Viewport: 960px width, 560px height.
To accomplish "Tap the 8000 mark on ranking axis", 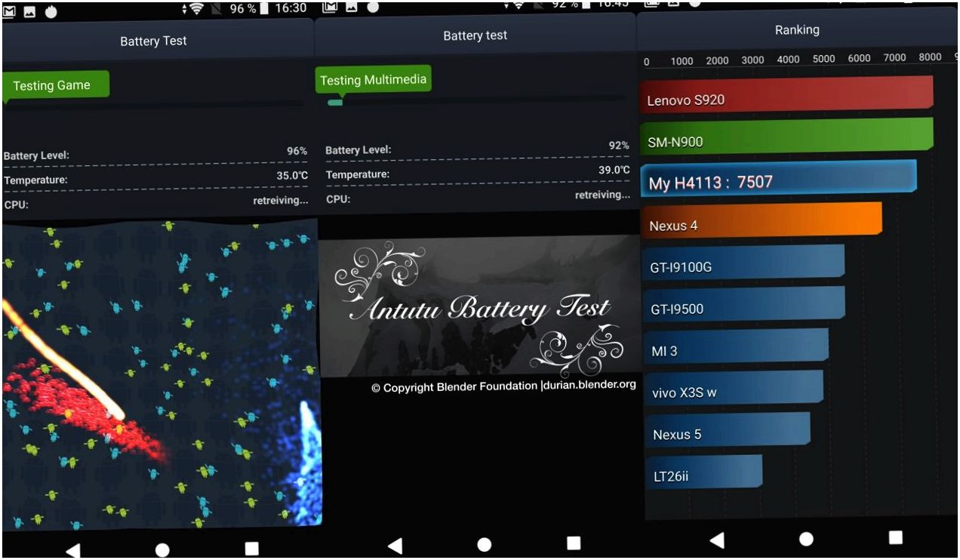I will 930,57.
